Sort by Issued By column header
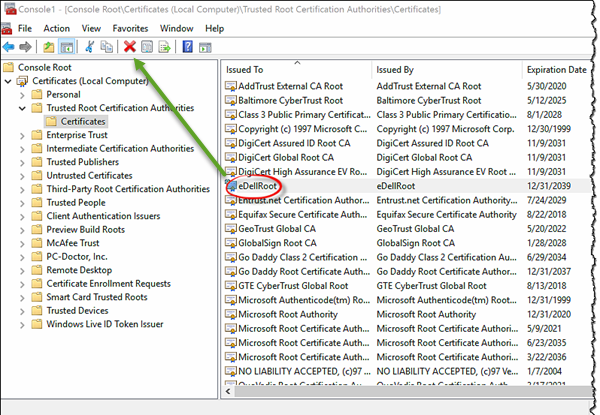The width and height of the screenshot is (600, 415). tap(447, 70)
